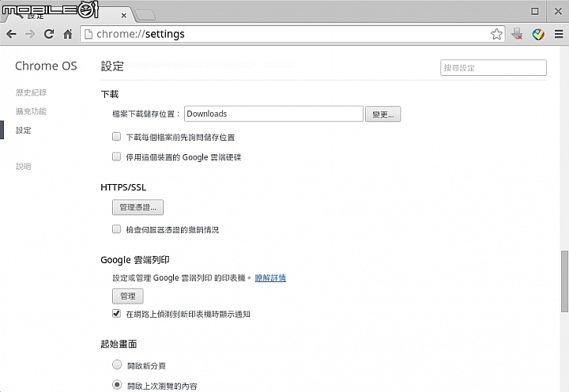The image size is (569, 392).
Task: Maximize the browser window
Action: [x=534, y=11]
